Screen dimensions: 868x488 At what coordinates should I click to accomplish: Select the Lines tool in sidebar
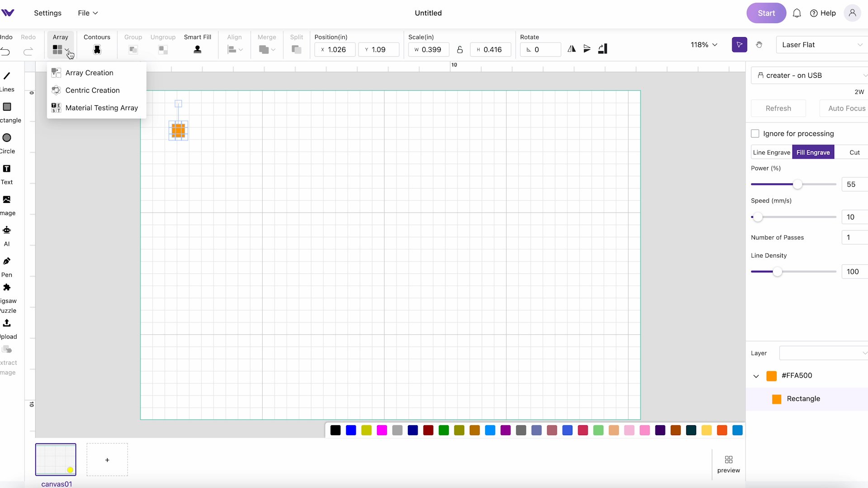pos(7,75)
